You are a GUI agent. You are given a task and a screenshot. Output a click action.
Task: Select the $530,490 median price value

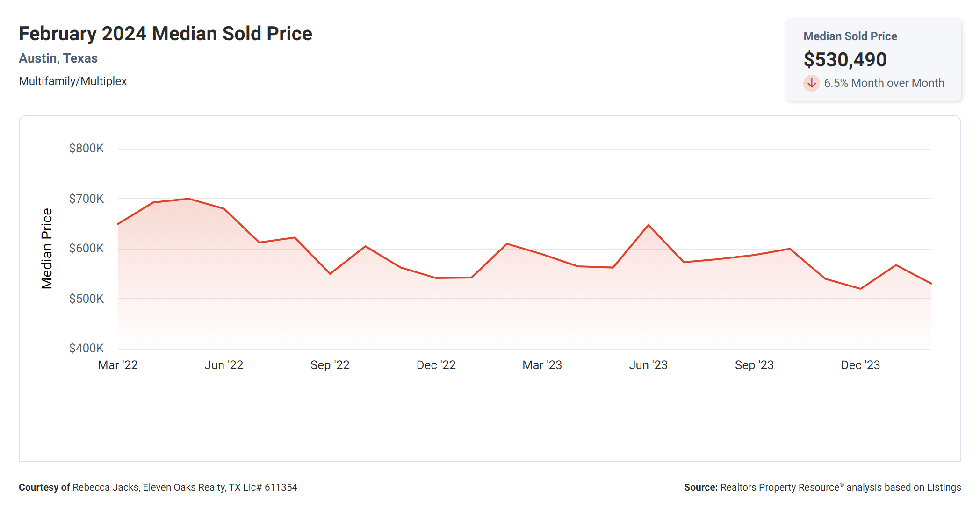tap(845, 60)
